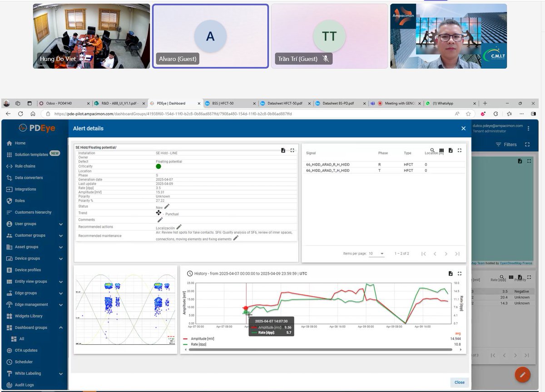The width and height of the screenshot is (545, 392).
Task: Edit the Status field with pencil icon
Action: 167,206
